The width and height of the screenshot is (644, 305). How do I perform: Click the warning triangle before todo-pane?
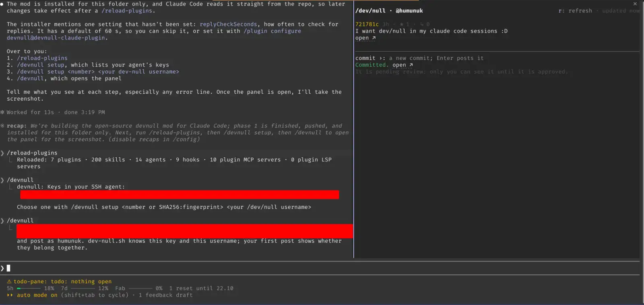tap(9, 282)
